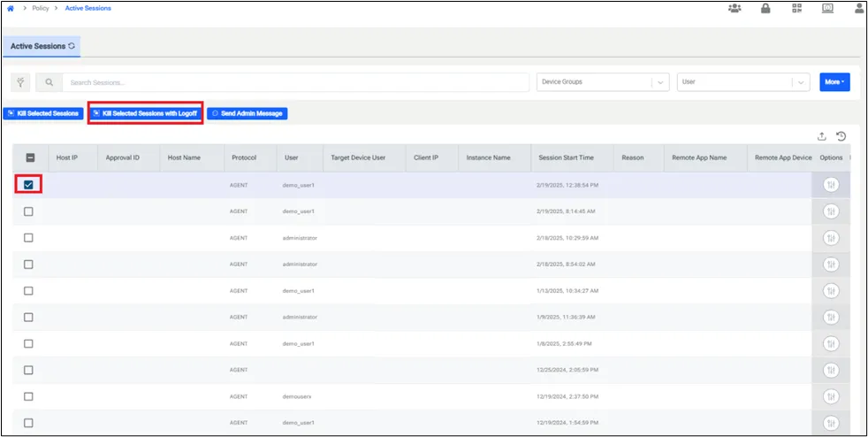Sort by Instance Name column header
This screenshot has height=437, width=868.
(x=488, y=157)
